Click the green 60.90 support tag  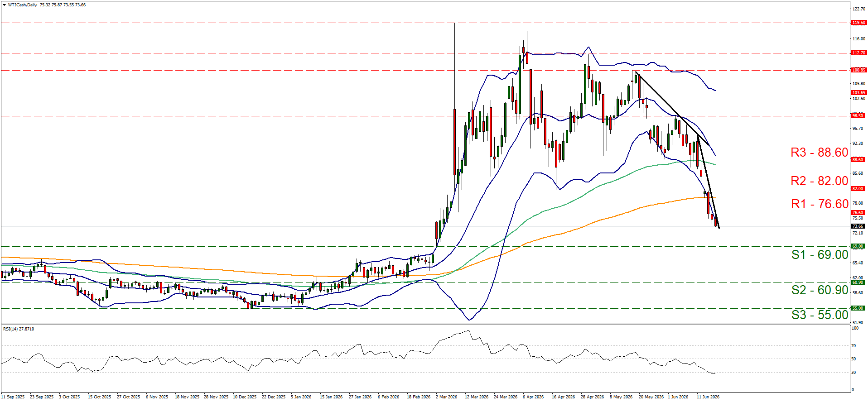point(858,282)
